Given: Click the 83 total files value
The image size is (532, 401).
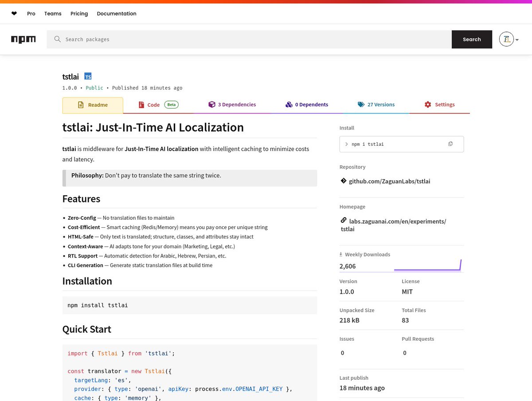Looking at the screenshot, I should click(x=405, y=320).
